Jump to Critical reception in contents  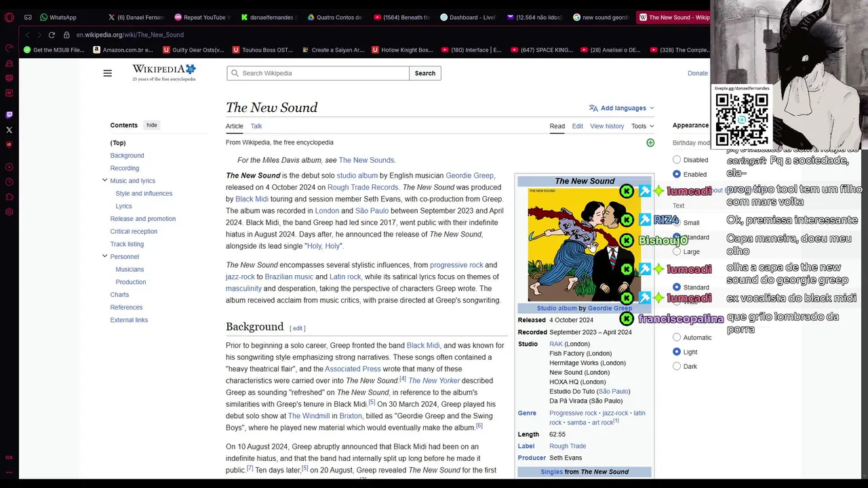pyautogui.click(x=134, y=231)
